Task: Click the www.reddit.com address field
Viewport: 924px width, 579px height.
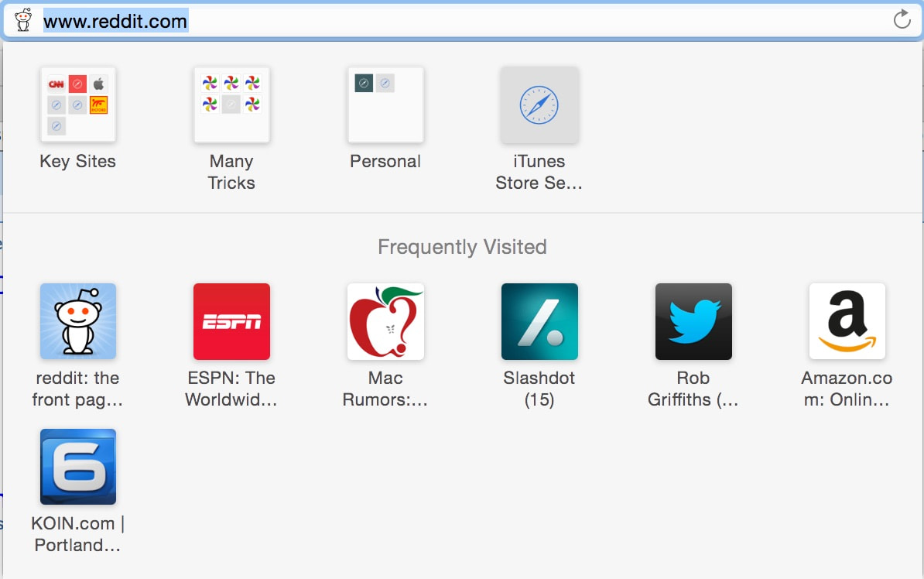Action: 462,21
